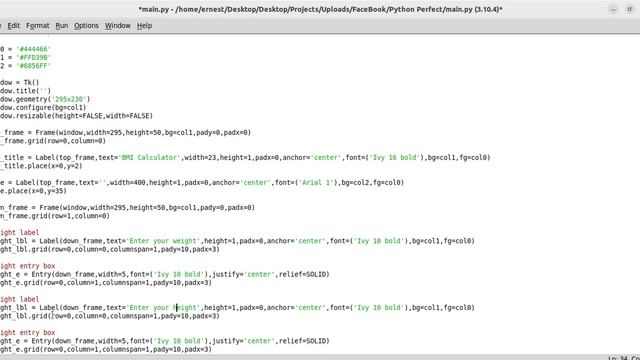This screenshot has width=640, height=360.
Task: Maximize the IDLE editor window
Action: coord(629,9)
